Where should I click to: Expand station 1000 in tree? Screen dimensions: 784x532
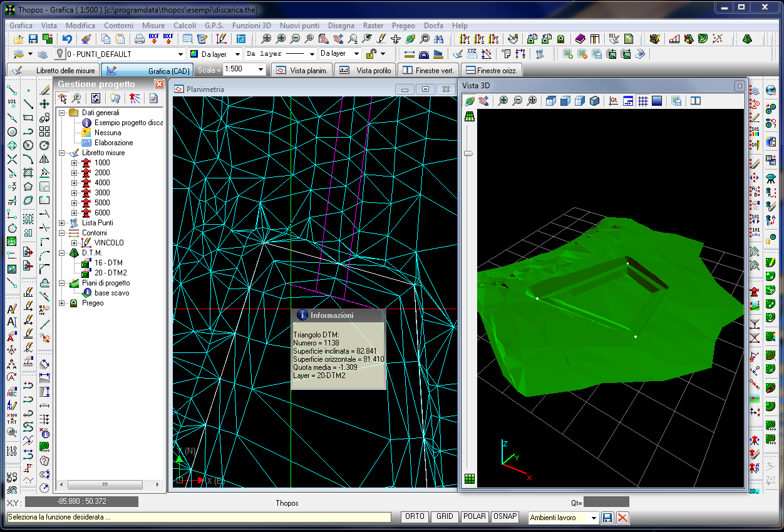pyautogui.click(x=75, y=163)
